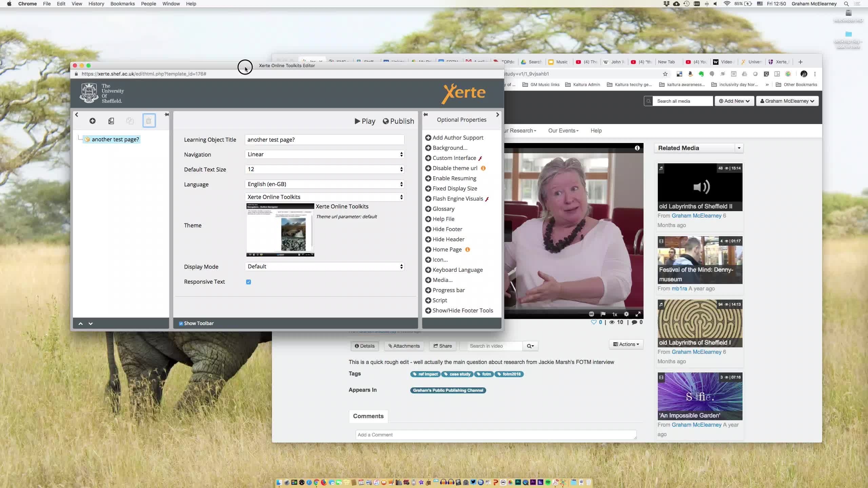Click the duplicate page icon in tree toolbar
This screenshot has height=488, width=868.
pos(130,121)
